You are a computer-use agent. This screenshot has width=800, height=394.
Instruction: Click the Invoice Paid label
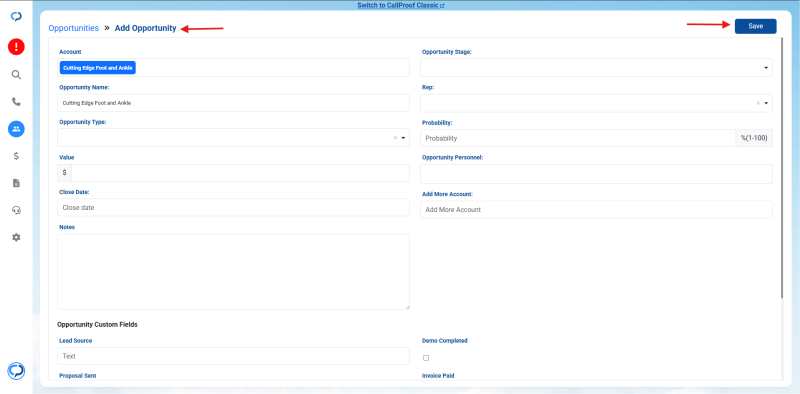pyautogui.click(x=438, y=376)
